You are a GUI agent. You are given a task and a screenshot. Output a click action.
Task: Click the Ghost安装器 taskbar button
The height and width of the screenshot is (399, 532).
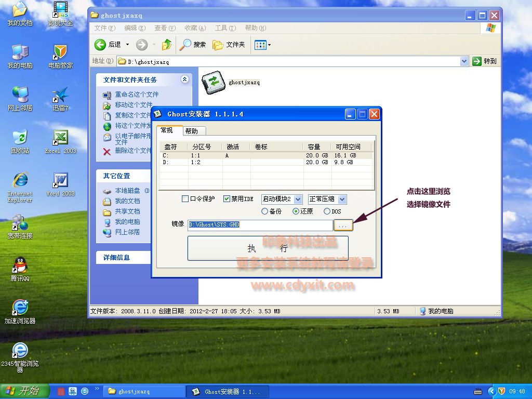(228, 392)
